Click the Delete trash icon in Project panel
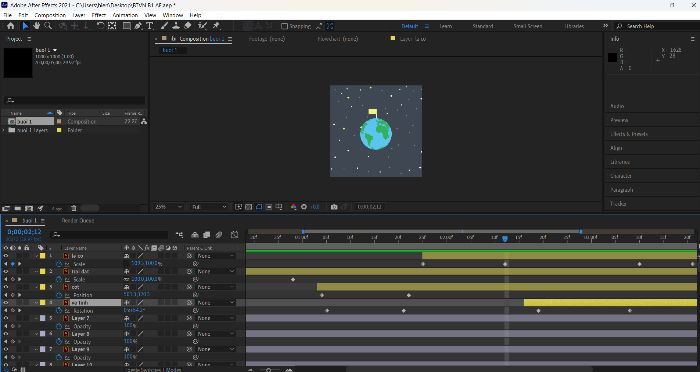Image resolution: width=700 pixels, height=372 pixels. tap(74, 208)
